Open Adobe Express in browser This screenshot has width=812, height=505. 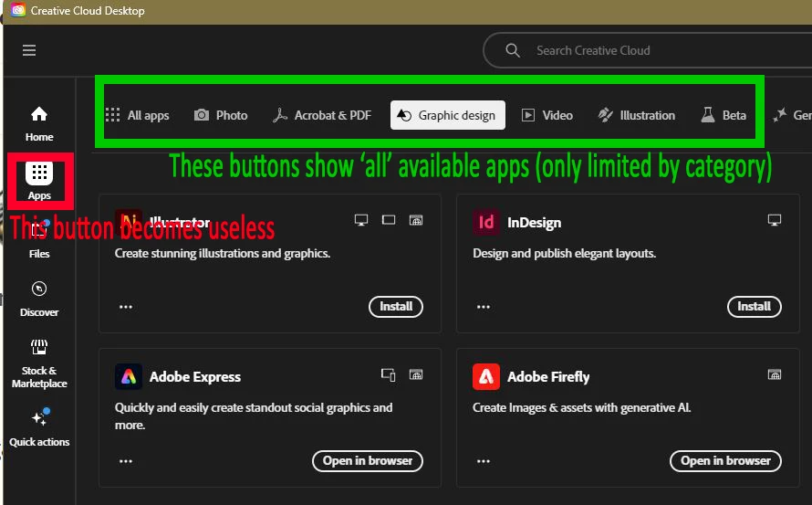coord(368,461)
